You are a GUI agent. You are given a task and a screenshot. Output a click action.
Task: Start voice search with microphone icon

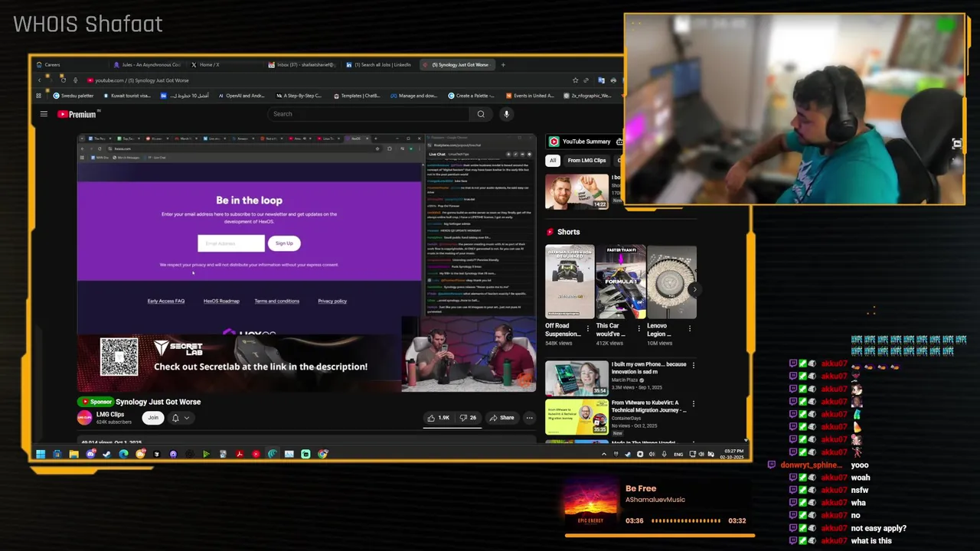click(x=506, y=114)
